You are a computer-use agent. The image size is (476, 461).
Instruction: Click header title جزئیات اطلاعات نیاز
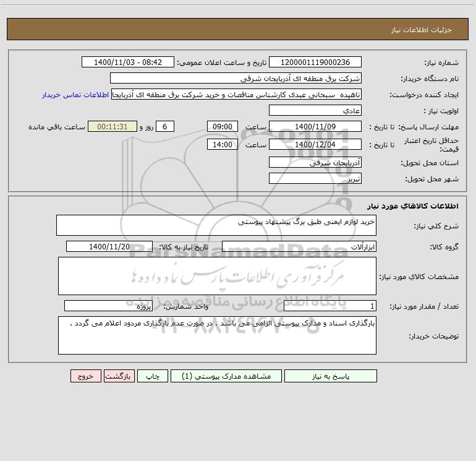pyautogui.click(x=422, y=30)
